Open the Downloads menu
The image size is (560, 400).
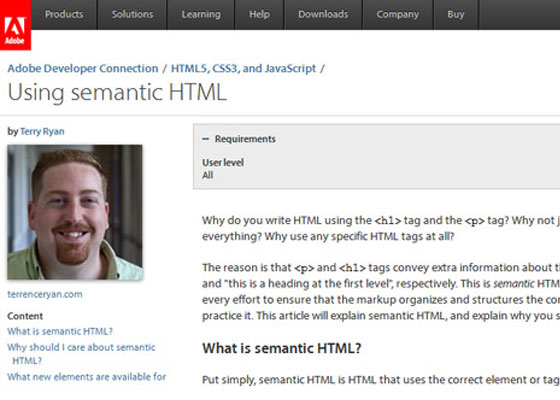pos(323,14)
